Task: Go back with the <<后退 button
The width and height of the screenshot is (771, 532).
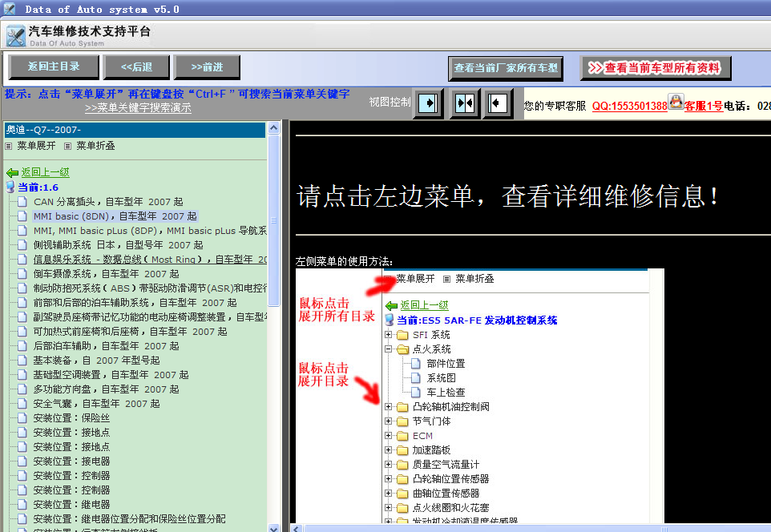Action: 136,66
